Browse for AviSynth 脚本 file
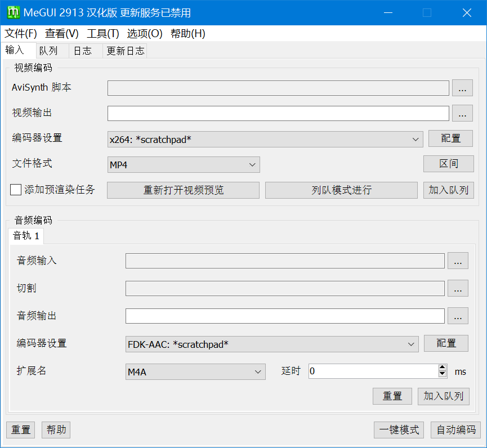The height and width of the screenshot is (448, 487). (462, 88)
